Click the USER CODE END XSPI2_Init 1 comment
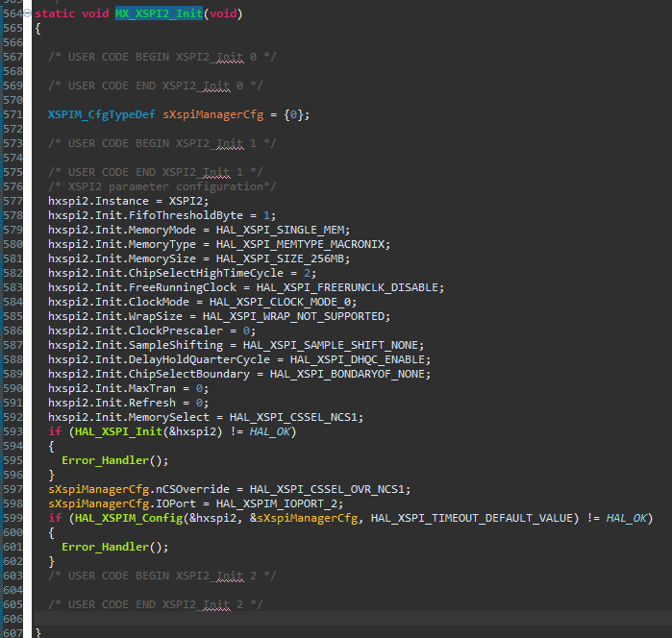The height and width of the screenshot is (638, 672). pyautogui.click(x=155, y=172)
